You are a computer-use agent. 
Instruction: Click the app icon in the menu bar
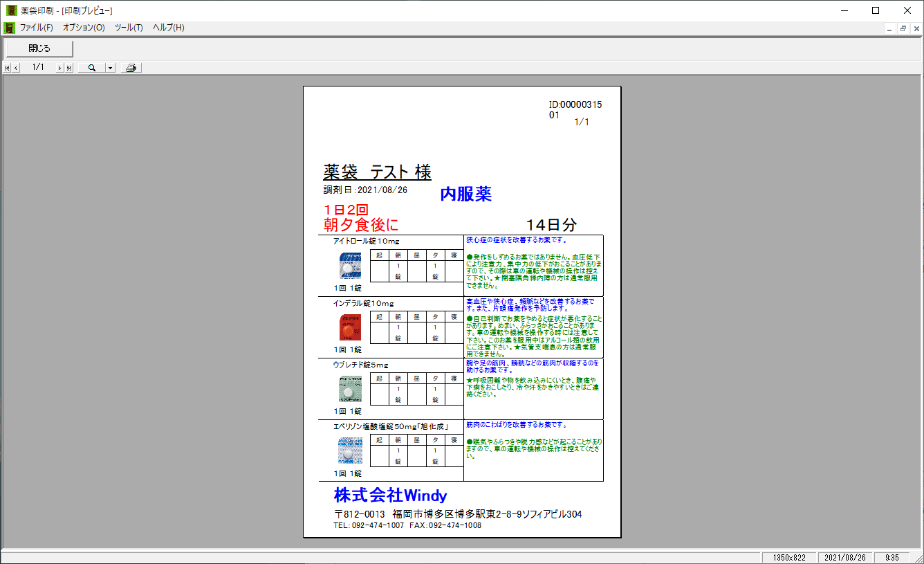pos(10,28)
